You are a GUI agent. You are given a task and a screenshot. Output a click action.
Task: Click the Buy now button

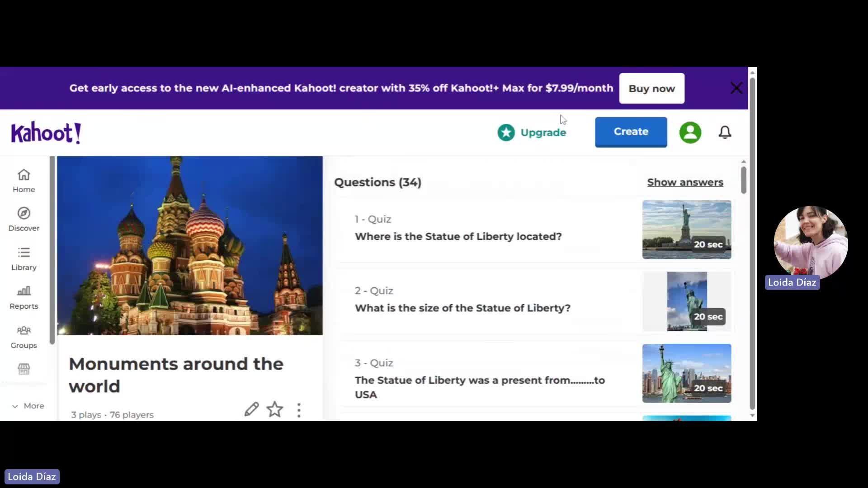(x=651, y=89)
